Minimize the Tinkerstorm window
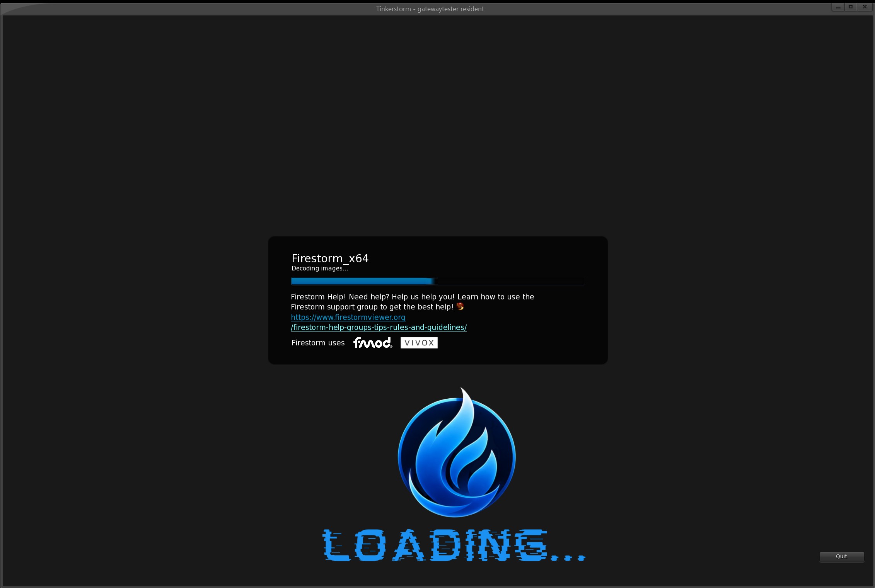 click(x=838, y=7)
